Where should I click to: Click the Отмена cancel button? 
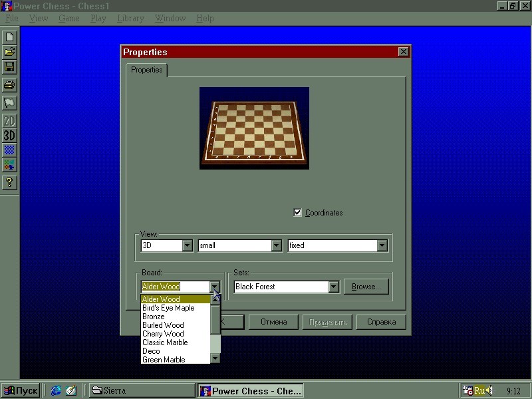[x=273, y=322]
